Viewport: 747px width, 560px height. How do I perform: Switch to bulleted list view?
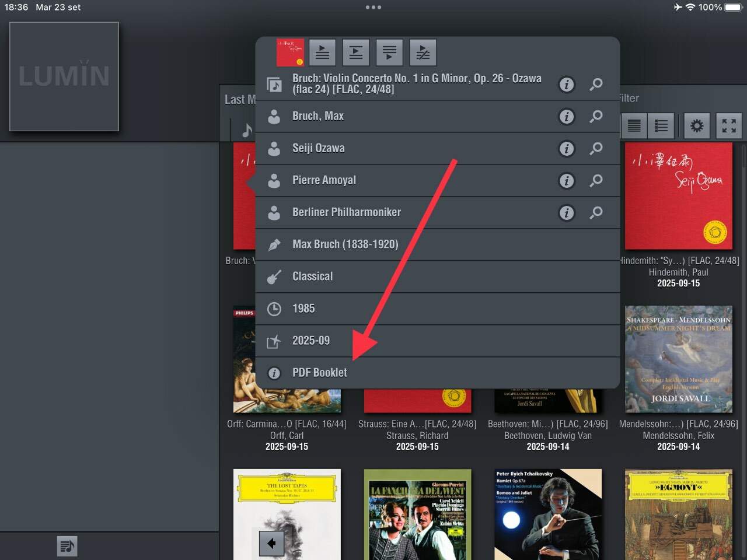(x=661, y=125)
